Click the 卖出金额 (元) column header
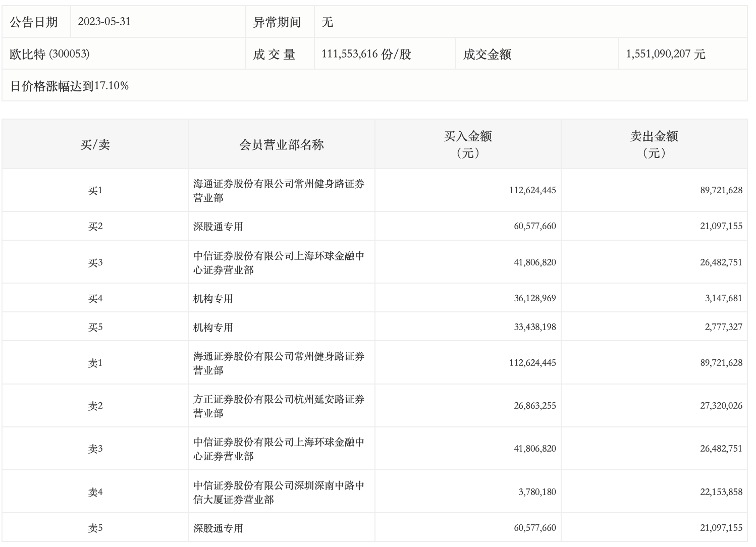The height and width of the screenshot is (547, 756). point(654,144)
